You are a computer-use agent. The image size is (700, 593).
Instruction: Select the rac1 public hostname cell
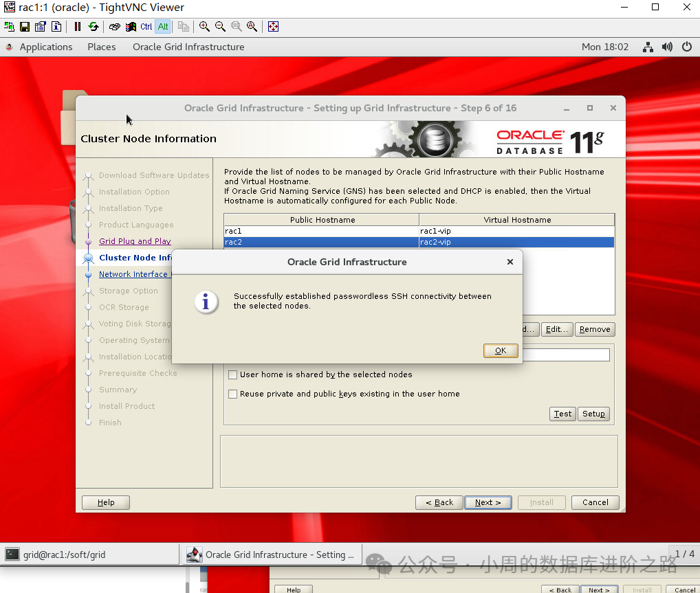point(321,231)
